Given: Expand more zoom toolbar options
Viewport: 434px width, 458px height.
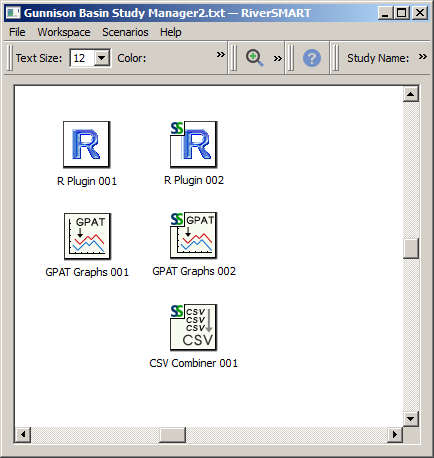Looking at the screenshot, I should 277,59.
